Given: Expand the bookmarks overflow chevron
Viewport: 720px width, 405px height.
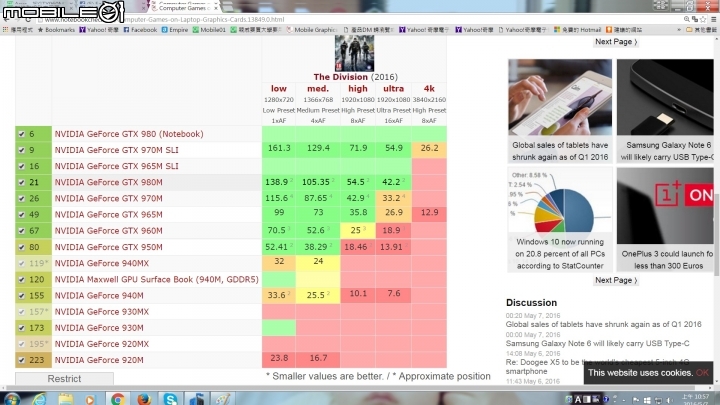Looking at the screenshot, I should (x=679, y=30).
